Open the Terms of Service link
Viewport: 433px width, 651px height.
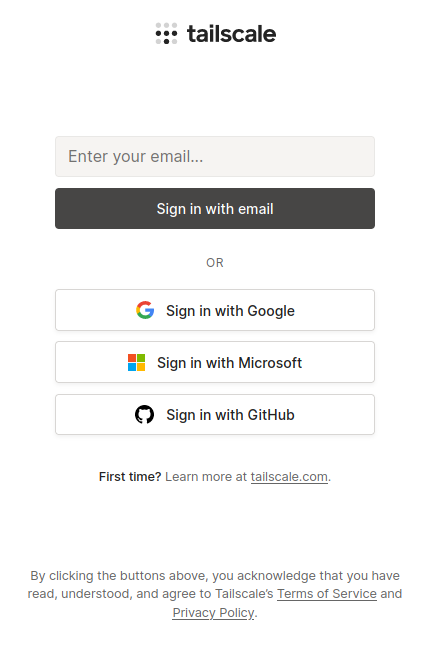coord(327,594)
